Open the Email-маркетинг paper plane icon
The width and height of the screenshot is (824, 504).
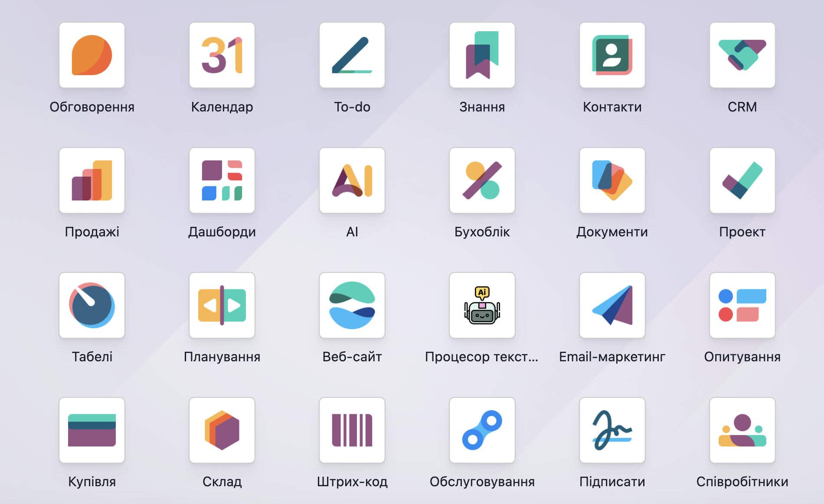[x=612, y=305]
